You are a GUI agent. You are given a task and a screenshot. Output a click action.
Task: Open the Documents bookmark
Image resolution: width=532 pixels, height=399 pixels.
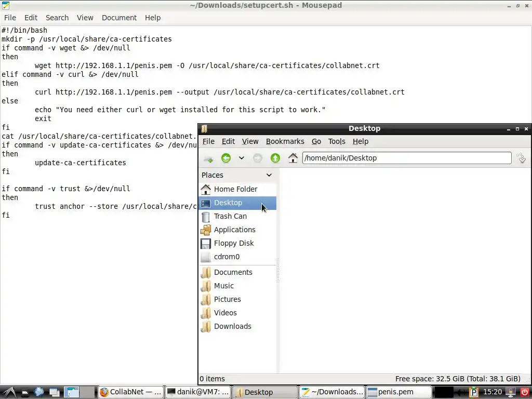[237, 272]
